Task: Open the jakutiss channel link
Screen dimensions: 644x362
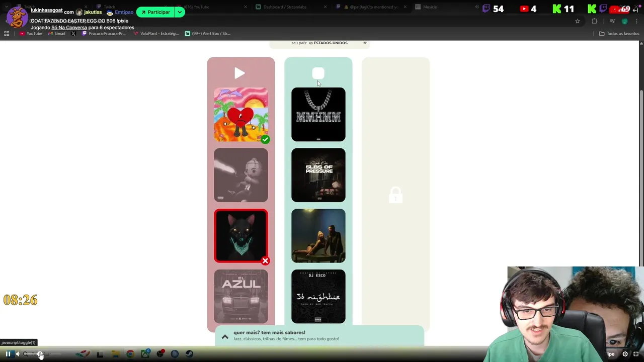Action: coord(93,12)
